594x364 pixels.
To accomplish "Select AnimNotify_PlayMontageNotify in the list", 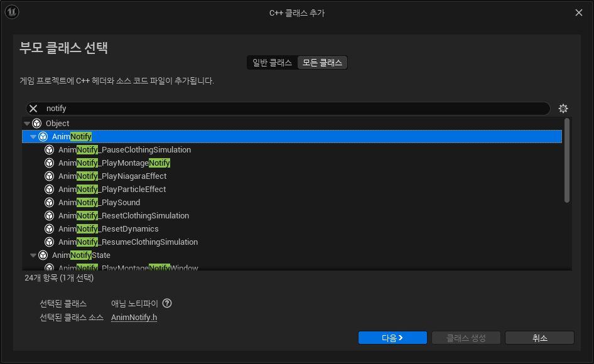I will tap(114, 163).
